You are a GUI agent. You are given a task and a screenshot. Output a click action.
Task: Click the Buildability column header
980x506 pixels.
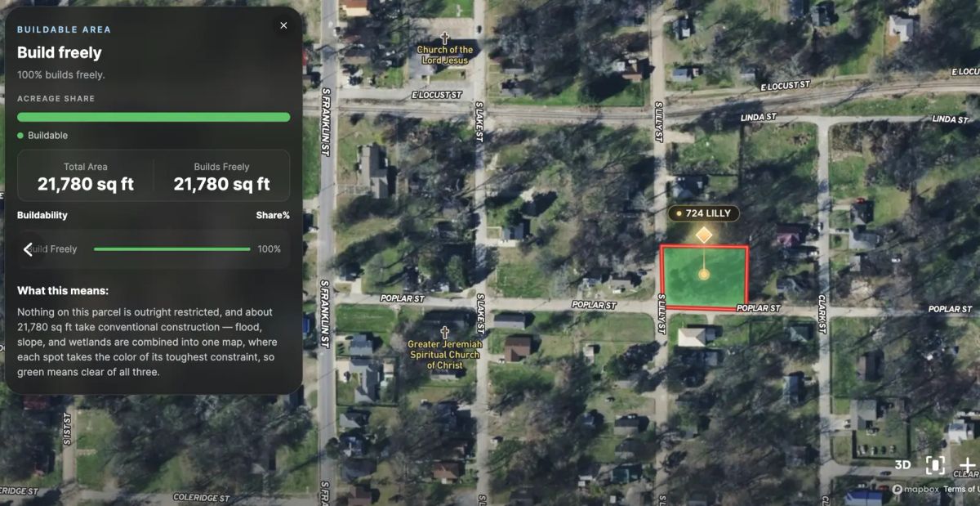pyautogui.click(x=42, y=216)
